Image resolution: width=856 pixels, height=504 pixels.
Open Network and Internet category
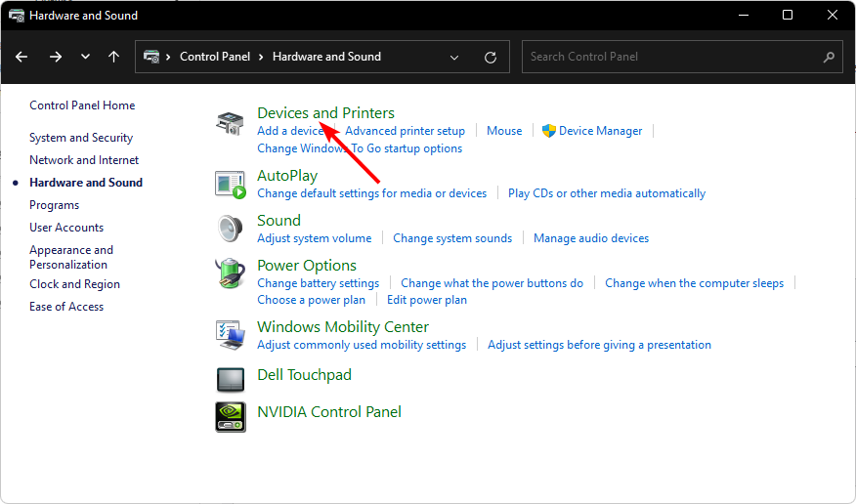pos(84,160)
